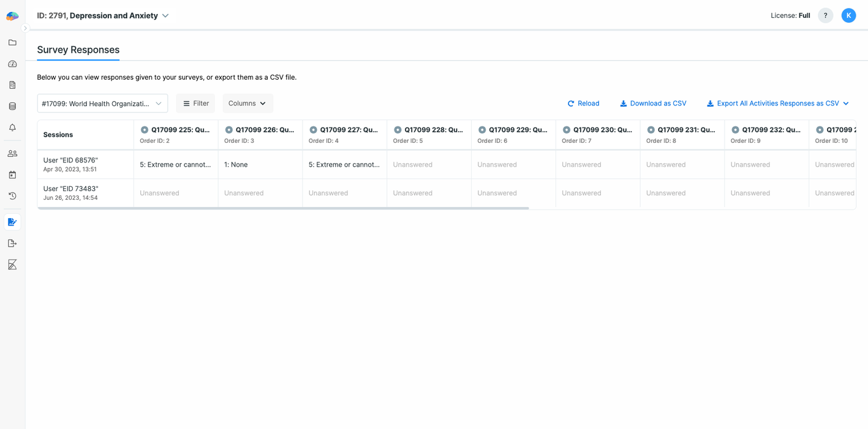This screenshot has height=429, width=868.
Task: Expand the Depression and Anatomy study chevron
Action: 165,16
